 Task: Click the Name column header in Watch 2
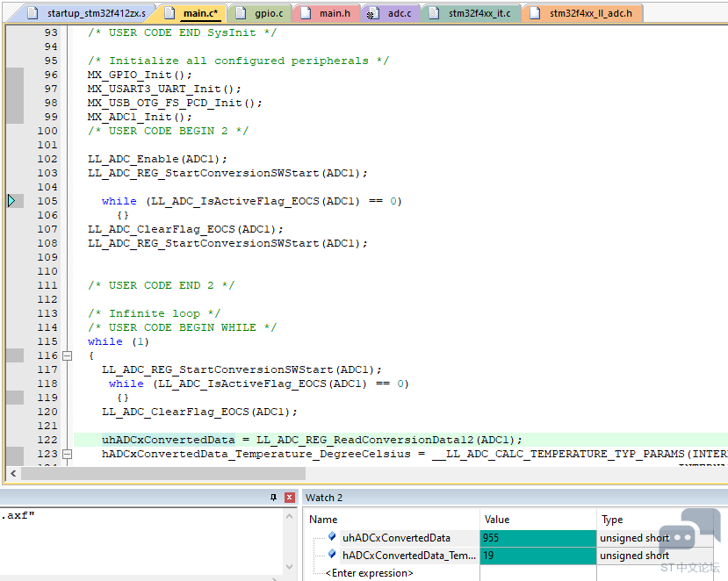(x=323, y=520)
